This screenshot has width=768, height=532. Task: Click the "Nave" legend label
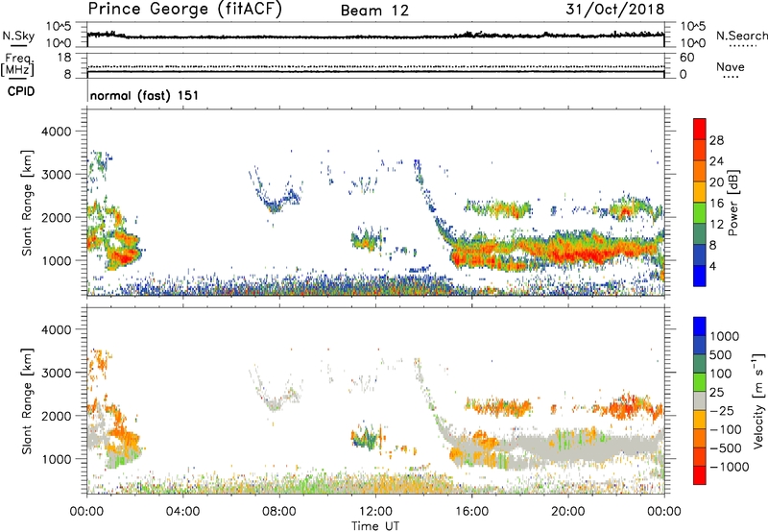[x=731, y=66]
